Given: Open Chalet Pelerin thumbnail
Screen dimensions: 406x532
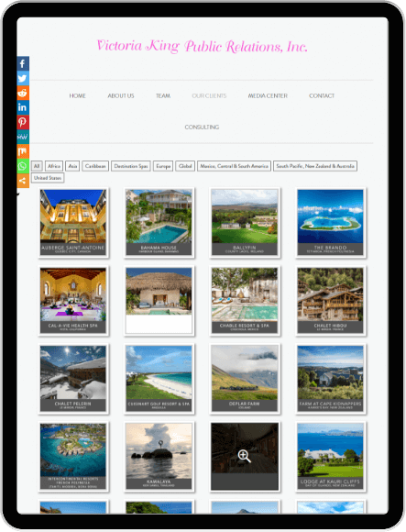Looking at the screenshot, I should pyautogui.click(x=73, y=379).
